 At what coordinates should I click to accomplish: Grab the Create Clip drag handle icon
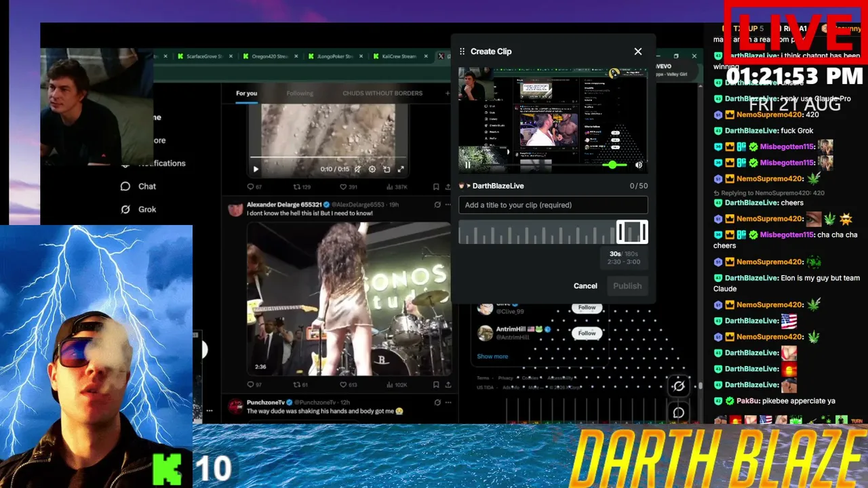[462, 52]
